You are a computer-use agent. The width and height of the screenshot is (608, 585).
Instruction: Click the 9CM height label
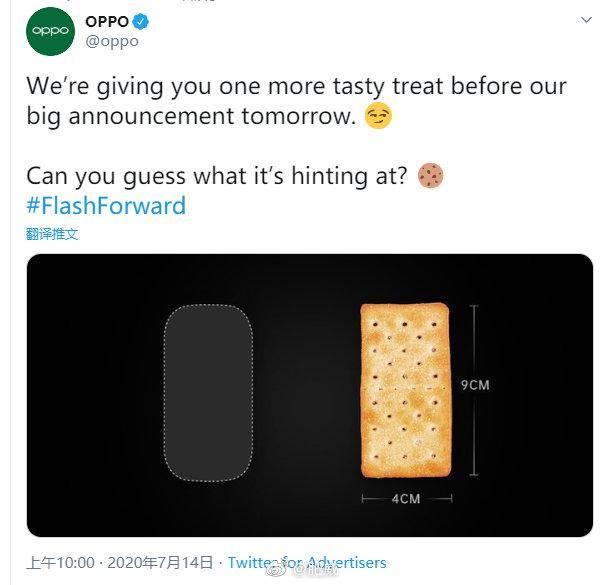pyautogui.click(x=474, y=385)
